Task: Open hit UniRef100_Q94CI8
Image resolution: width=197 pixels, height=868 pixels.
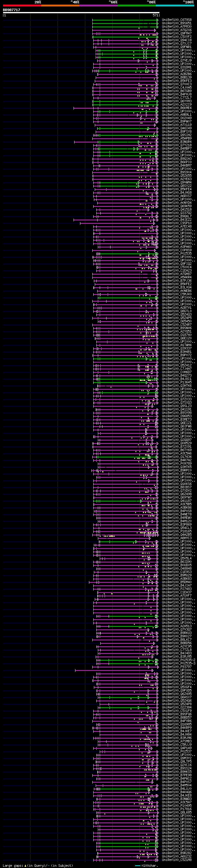Action: pyautogui.click(x=177, y=40)
